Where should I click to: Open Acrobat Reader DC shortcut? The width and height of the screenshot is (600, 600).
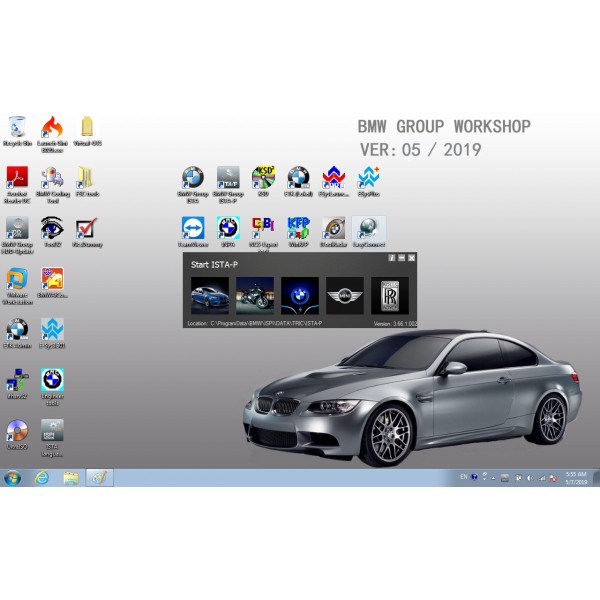click(x=17, y=184)
